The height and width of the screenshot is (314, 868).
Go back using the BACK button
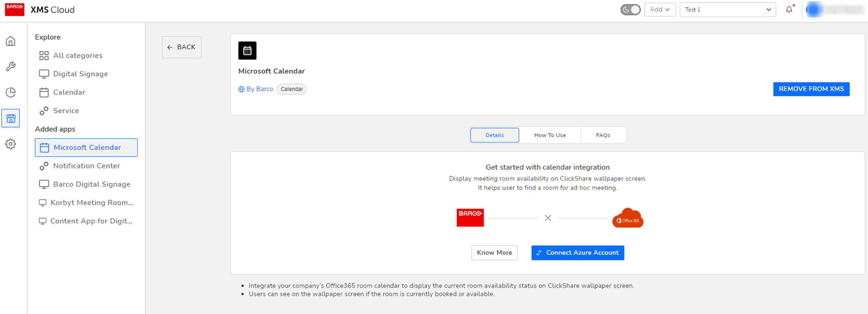[x=182, y=47]
